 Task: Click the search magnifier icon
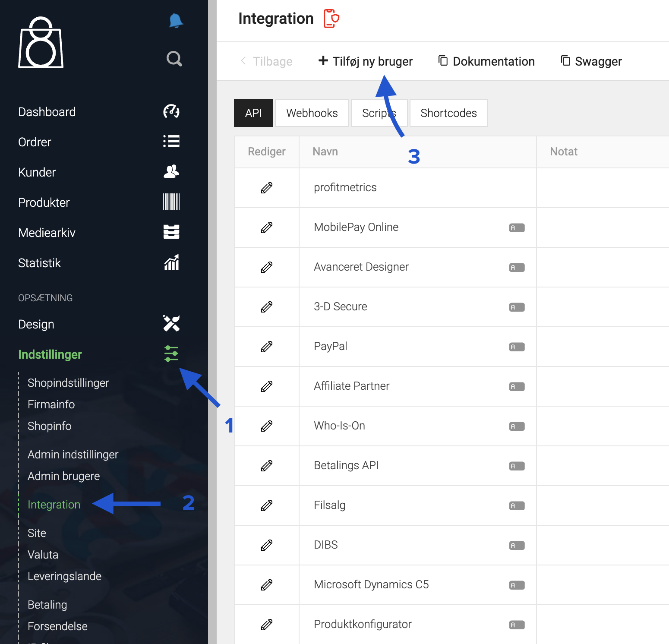[x=174, y=59]
